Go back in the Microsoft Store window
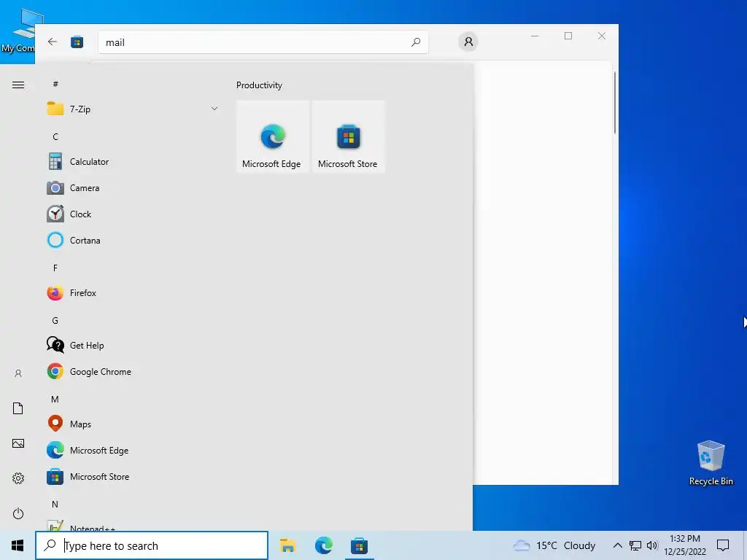 (53, 42)
